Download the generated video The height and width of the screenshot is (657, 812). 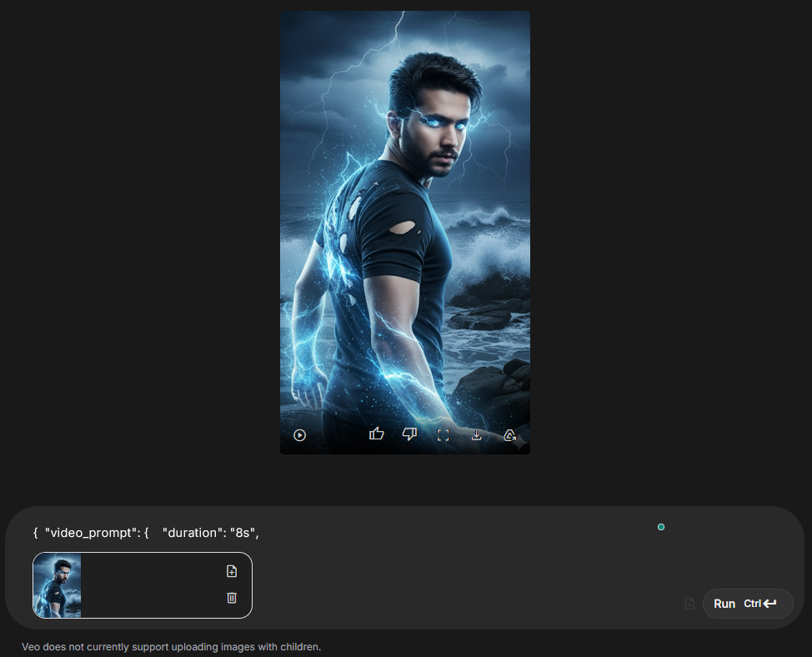pos(476,434)
